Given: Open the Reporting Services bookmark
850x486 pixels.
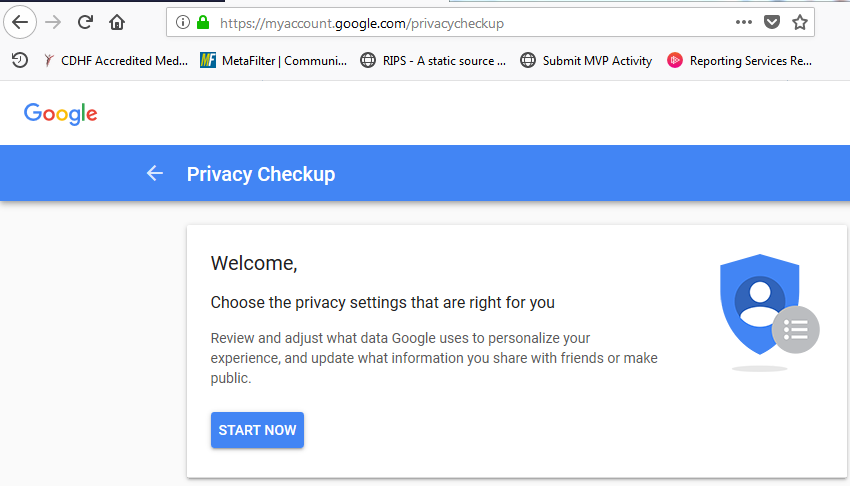Looking at the screenshot, I should (x=739, y=61).
